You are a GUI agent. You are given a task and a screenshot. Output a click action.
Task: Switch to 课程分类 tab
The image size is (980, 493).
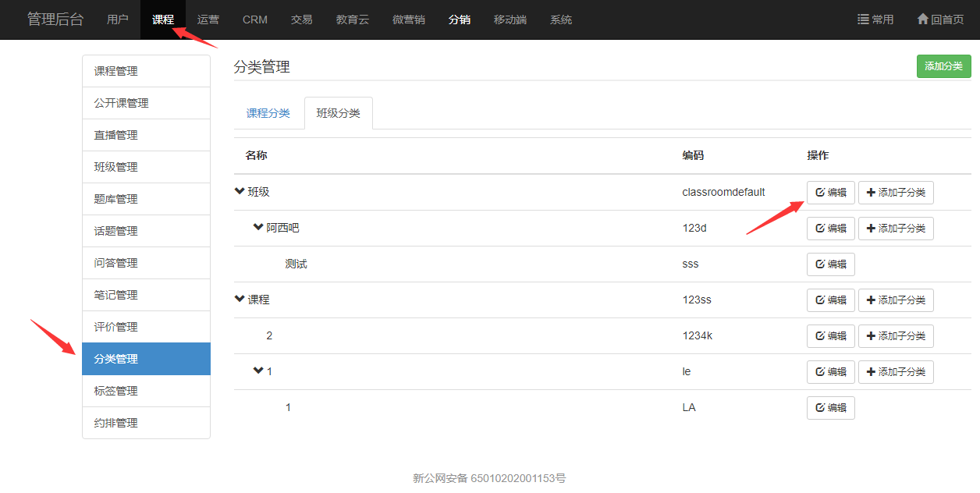(x=268, y=113)
